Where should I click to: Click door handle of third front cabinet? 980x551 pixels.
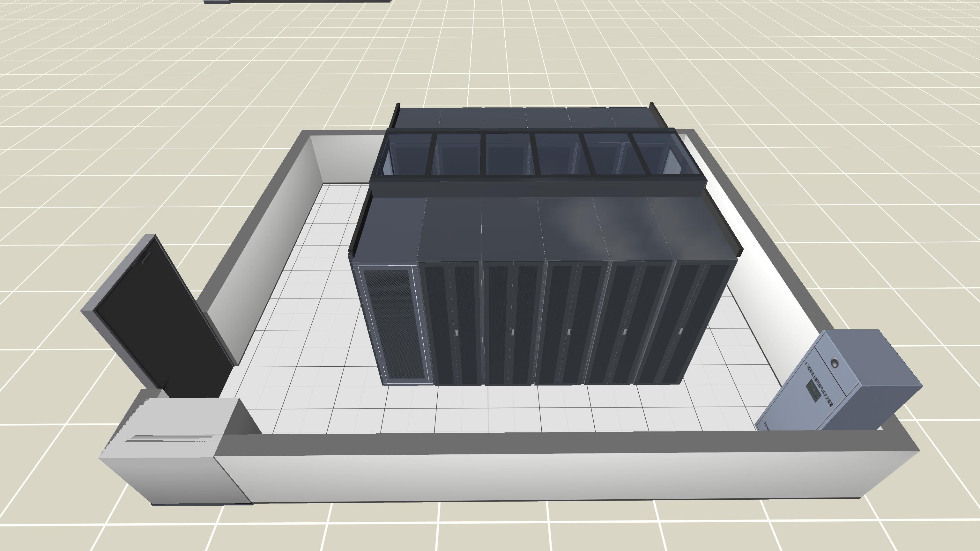click(512, 332)
